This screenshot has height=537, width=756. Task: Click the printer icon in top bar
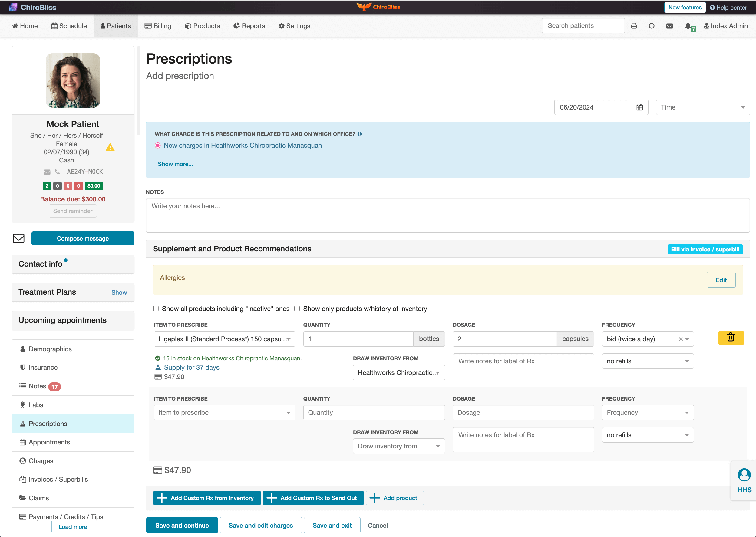(634, 26)
